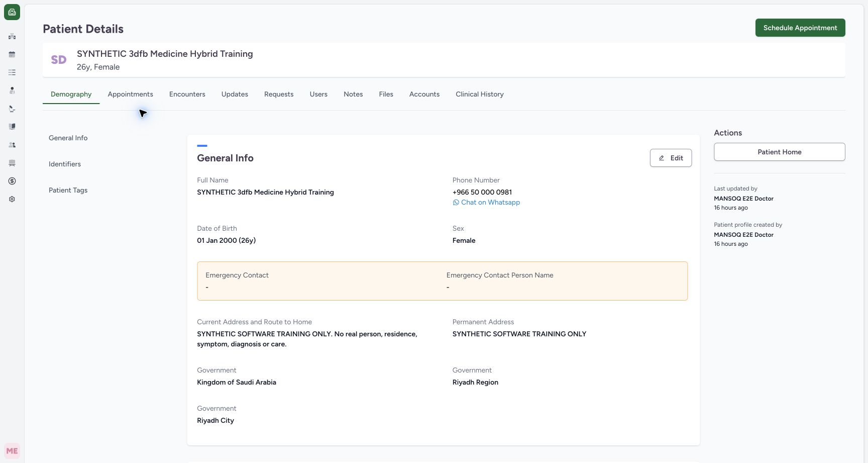Click the patient name in the header card

pyautogui.click(x=165, y=54)
